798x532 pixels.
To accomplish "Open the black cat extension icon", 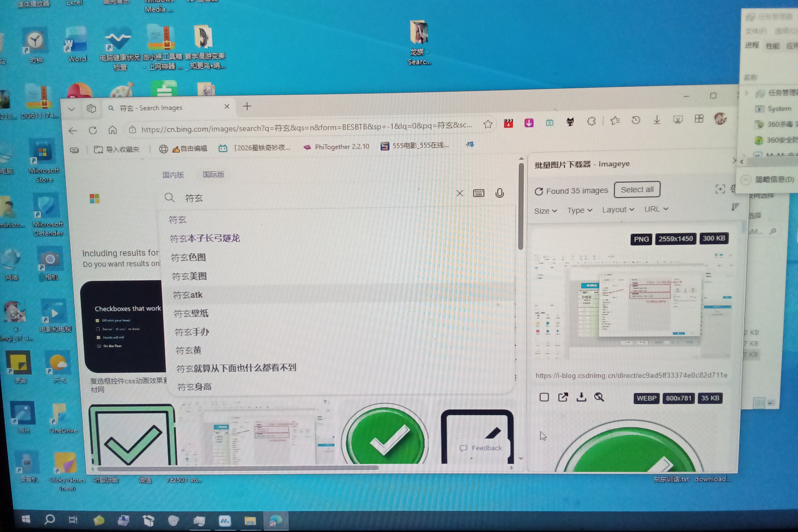I will point(570,122).
